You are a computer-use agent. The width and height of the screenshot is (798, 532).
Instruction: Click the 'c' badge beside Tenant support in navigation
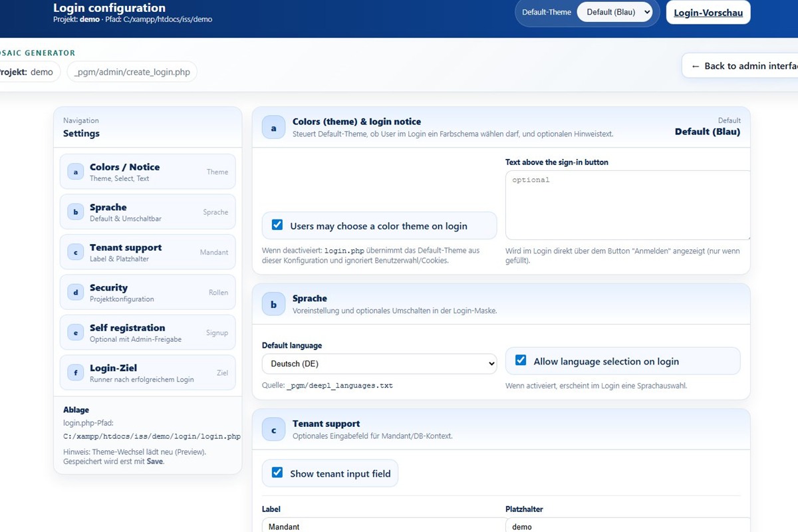pos(75,253)
